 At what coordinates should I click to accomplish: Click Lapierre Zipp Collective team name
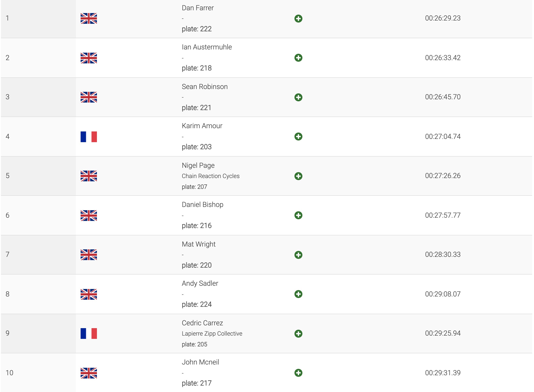tap(212, 334)
